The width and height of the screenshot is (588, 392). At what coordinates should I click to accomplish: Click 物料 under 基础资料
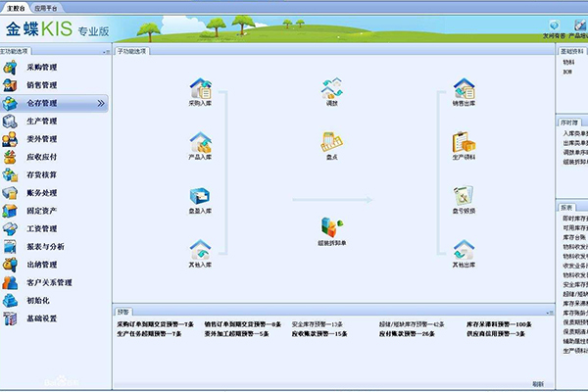(x=568, y=62)
